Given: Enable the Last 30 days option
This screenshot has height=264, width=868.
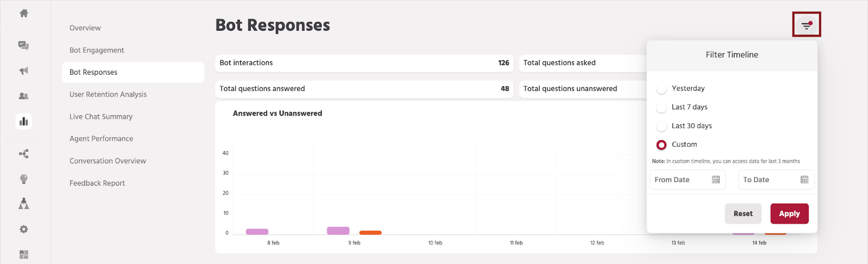Looking at the screenshot, I should tap(662, 126).
